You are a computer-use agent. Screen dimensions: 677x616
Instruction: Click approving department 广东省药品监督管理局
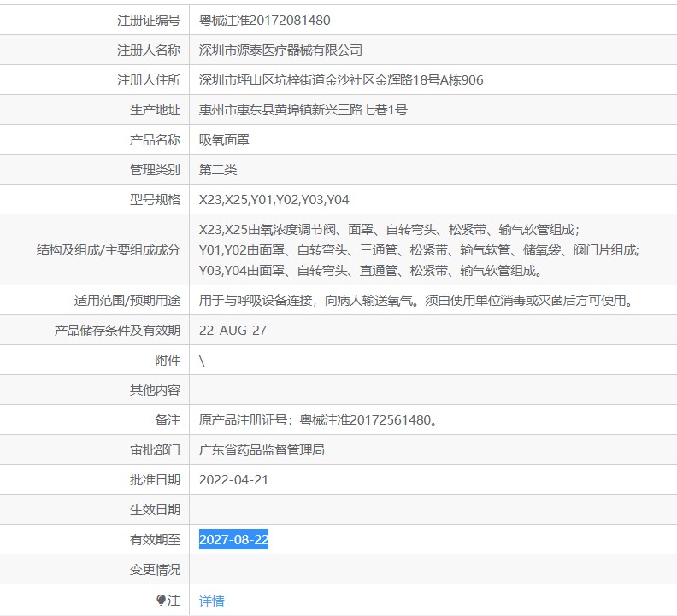(262, 449)
